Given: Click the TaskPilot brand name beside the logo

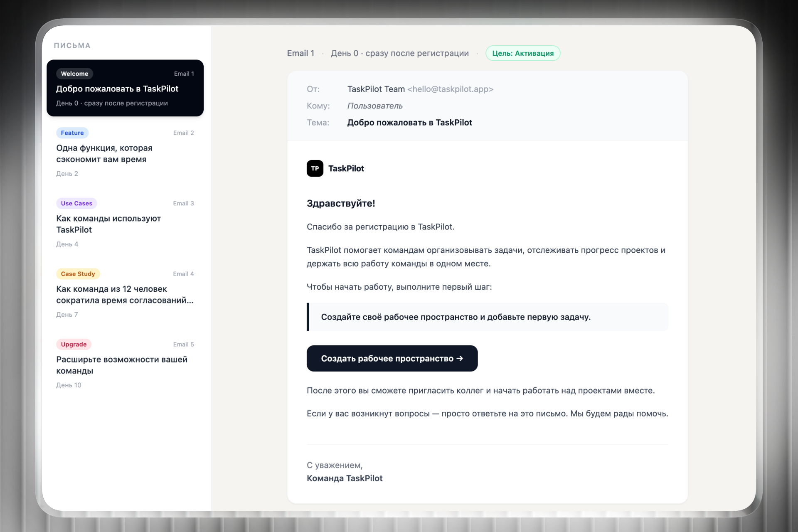Looking at the screenshot, I should click(x=346, y=168).
